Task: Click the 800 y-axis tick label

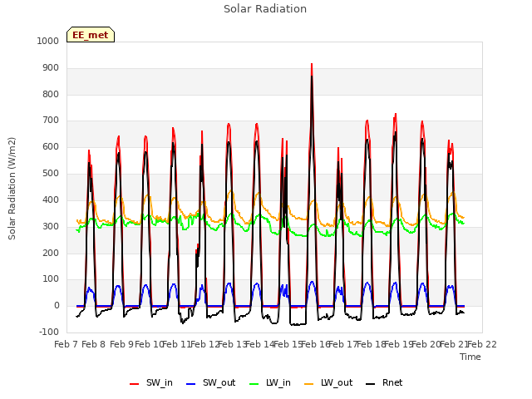Action: [51, 94]
